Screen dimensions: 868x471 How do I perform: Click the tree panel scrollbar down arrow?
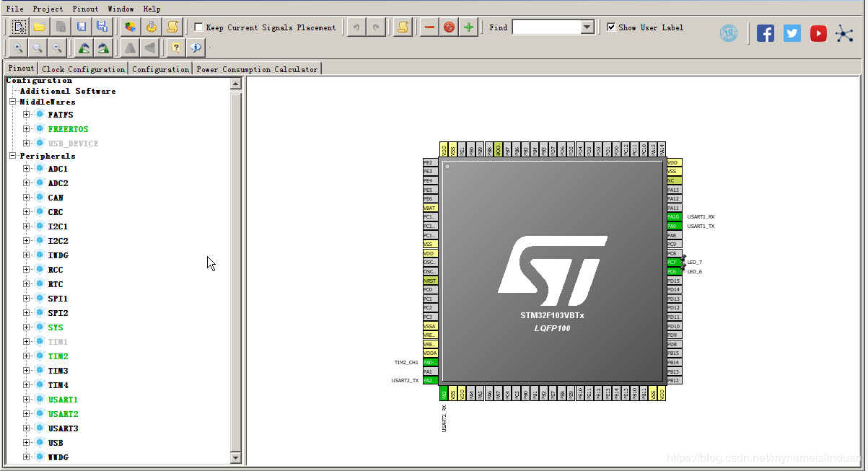click(x=234, y=457)
